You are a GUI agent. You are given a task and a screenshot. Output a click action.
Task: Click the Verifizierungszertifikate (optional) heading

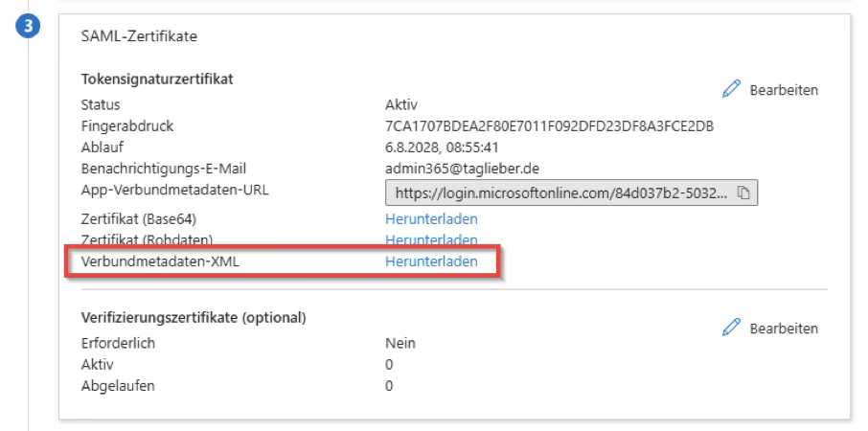point(194,317)
